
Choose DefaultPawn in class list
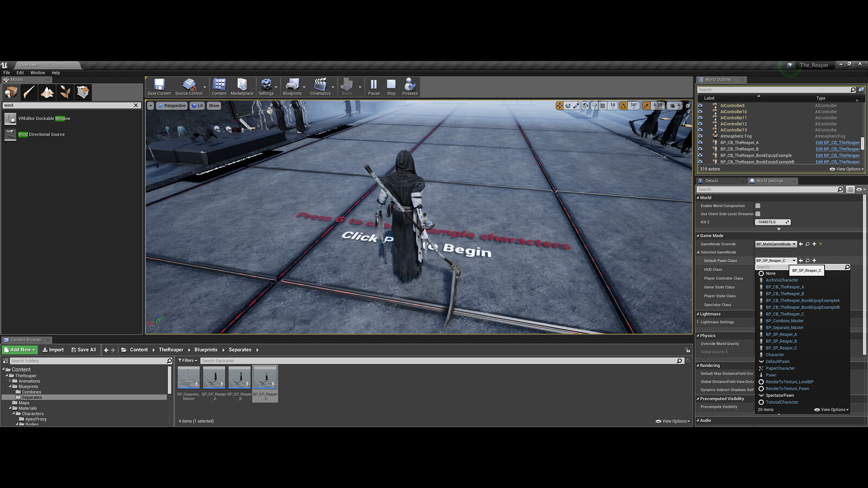[x=777, y=362]
